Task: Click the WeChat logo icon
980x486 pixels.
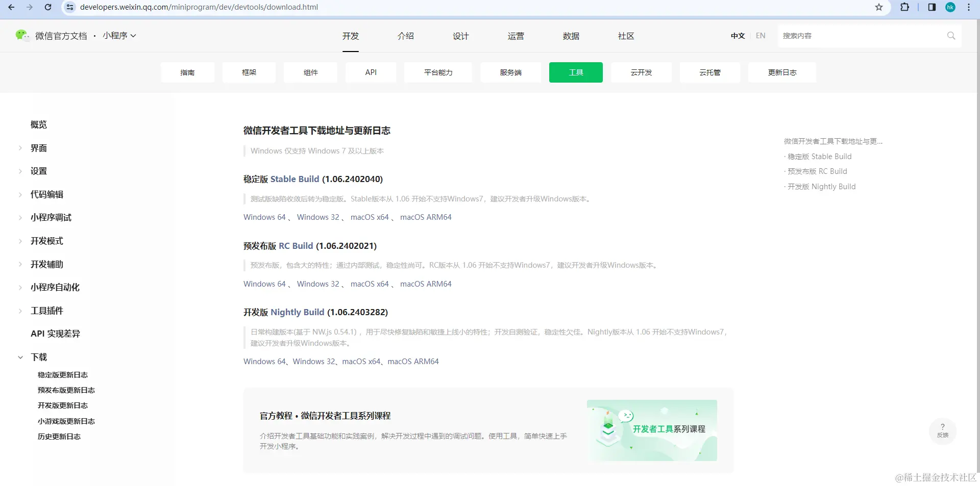Action: [x=22, y=35]
